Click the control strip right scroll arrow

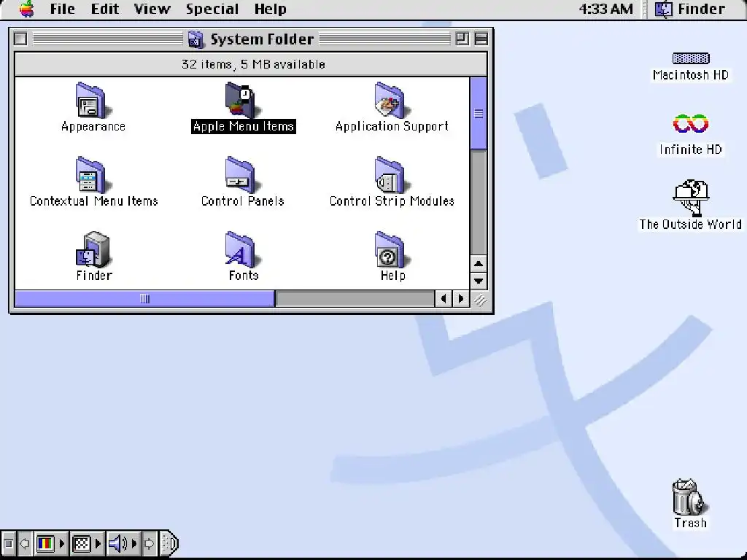[x=149, y=543]
